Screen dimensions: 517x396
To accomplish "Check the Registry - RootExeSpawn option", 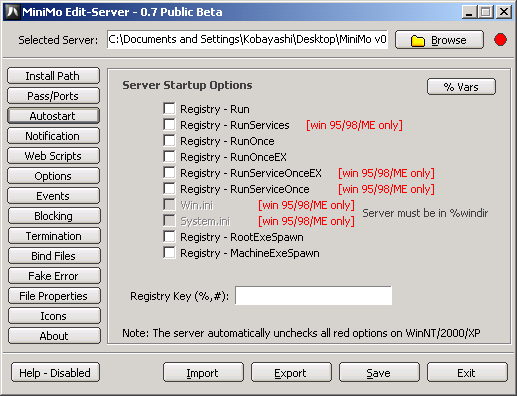I will click(169, 236).
